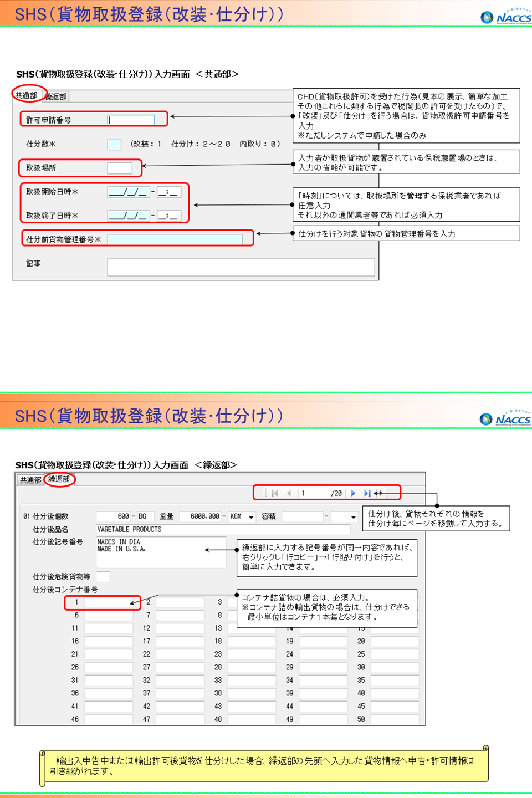The width and height of the screenshot is (532, 798).
Task: Click container number field 32
Action: tap(180, 681)
